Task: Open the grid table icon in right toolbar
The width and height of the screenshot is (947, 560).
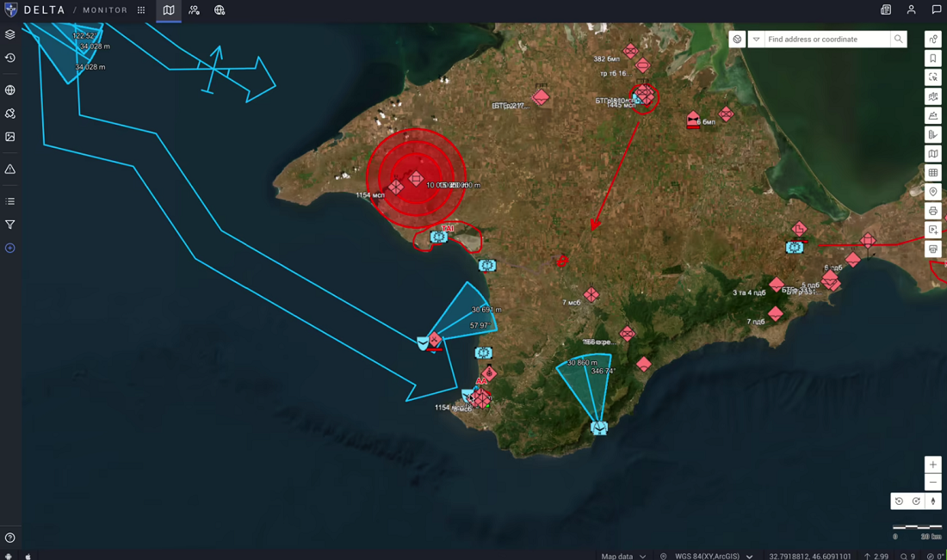Action: coord(932,173)
